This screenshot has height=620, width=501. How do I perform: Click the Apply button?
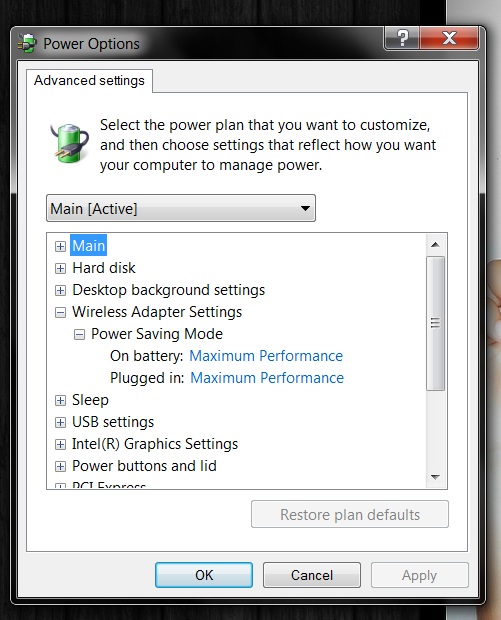click(420, 575)
